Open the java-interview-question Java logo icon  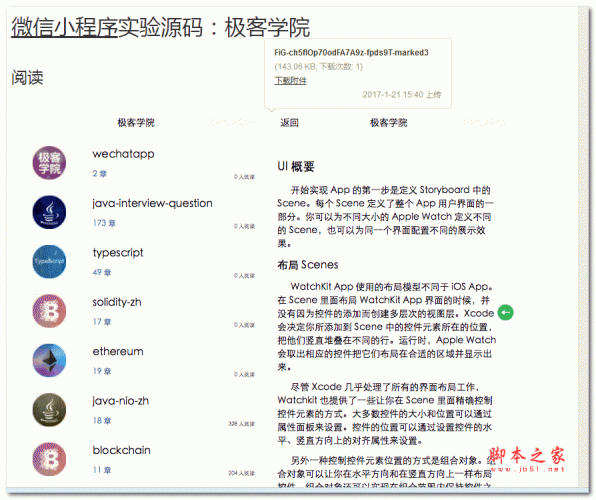pyautogui.click(x=49, y=212)
